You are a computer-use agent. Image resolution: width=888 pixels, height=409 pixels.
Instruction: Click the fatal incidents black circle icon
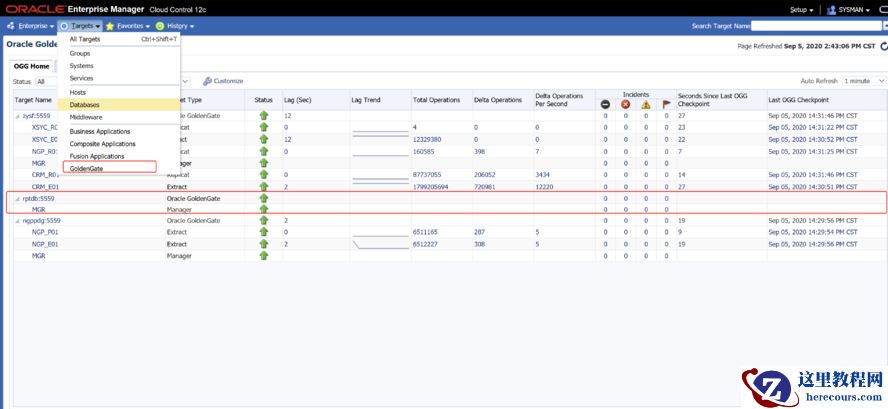click(x=605, y=104)
